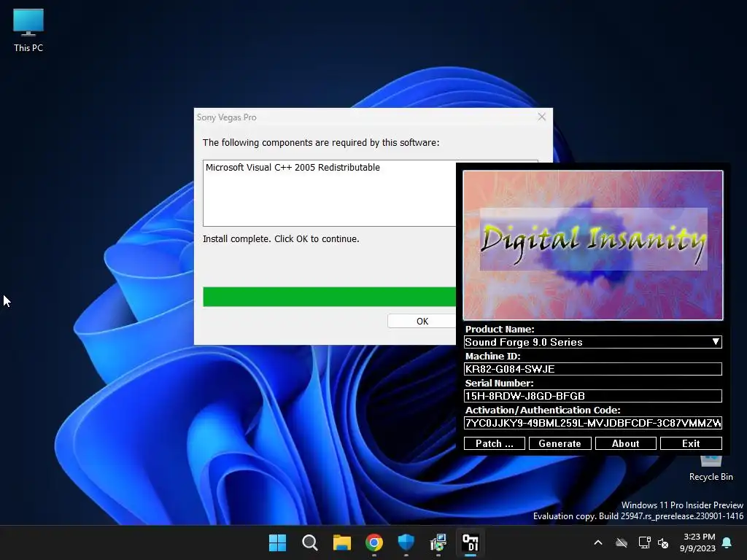Open the Windows Security shield icon in taskbar
The width and height of the screenshot is (747, 560).
point(406,542)
